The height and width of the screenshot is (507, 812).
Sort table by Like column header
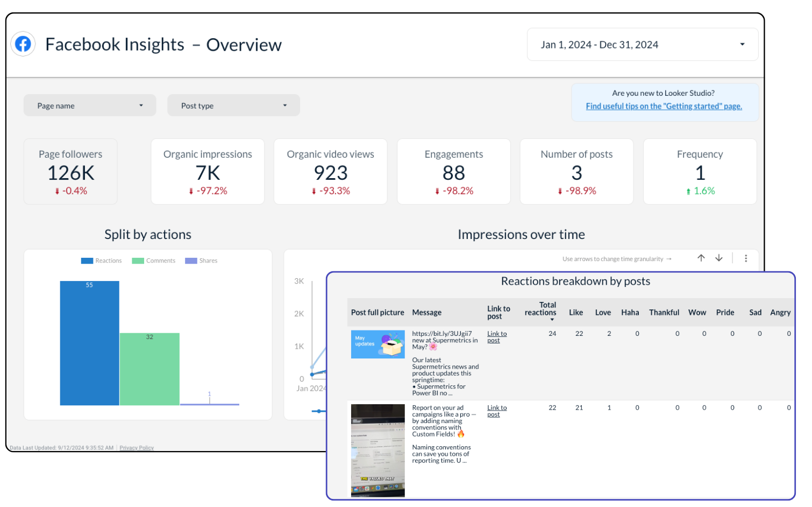click(x=576, y=313)
